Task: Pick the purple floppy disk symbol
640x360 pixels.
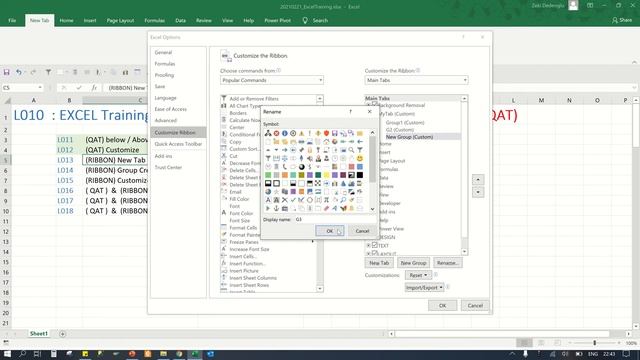Action: pos(335,133)
